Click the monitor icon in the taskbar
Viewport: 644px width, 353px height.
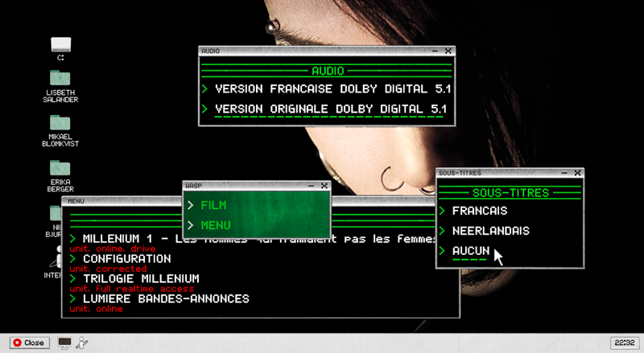pyautogui.click(x=64, y=343)
